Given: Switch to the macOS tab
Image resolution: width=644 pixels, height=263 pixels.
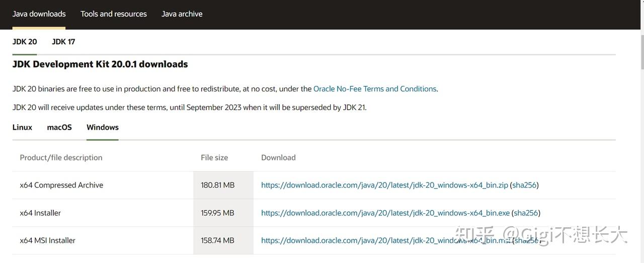Looking at the screenshot, I should (x=59, y=127).
